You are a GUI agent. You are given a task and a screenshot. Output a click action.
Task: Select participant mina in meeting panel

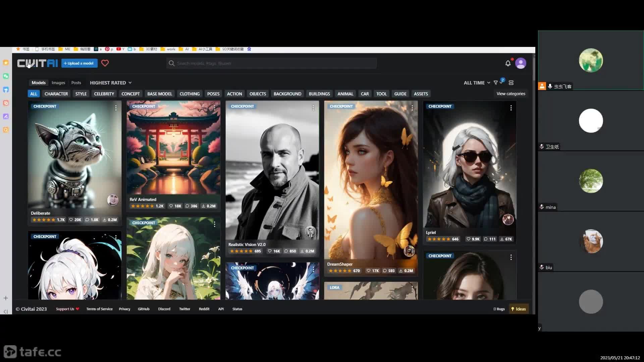pyautogui.click(x=591, y=181)
